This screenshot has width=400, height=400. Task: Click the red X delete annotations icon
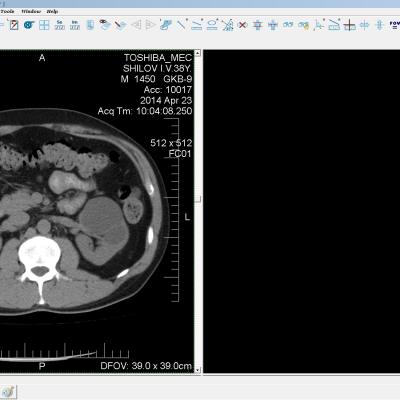pyautogui.click(x=243, y=25)
